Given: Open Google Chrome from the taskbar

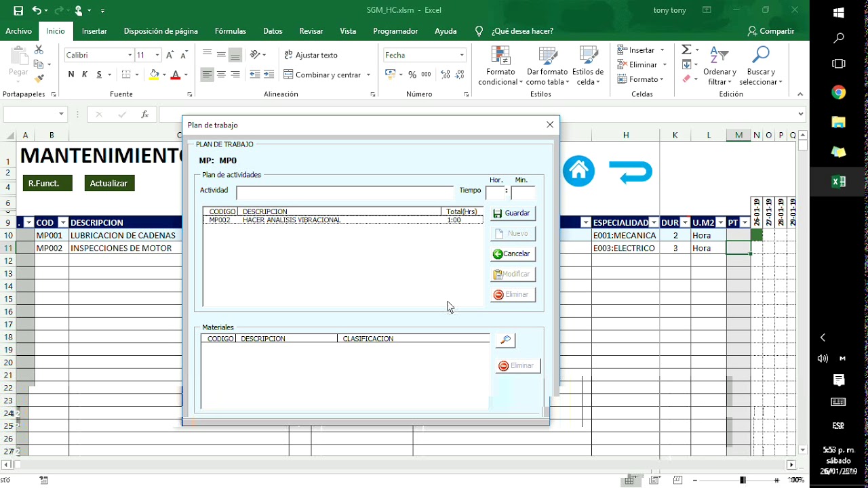Looking at the screenshot, I should click(x=839, y=93).
